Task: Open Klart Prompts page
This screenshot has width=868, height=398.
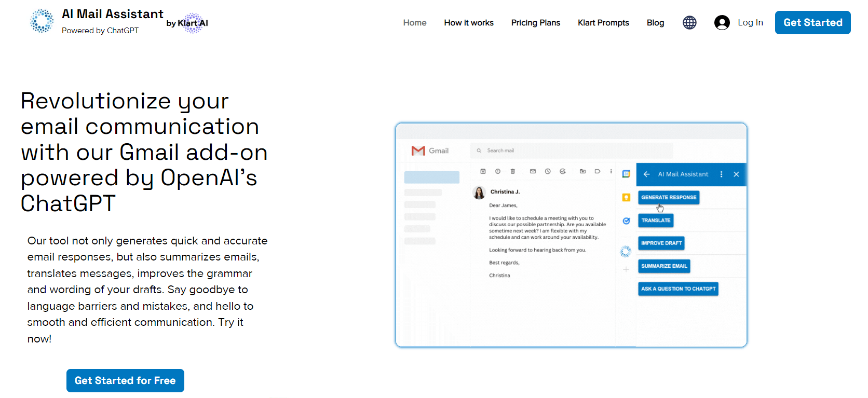Action: tap(603, 23)
